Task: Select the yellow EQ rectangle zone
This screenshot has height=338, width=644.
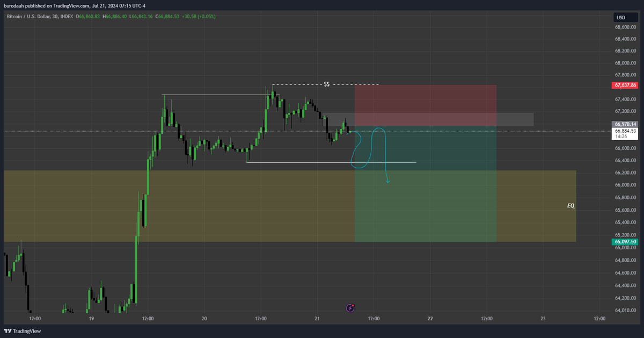Action: [290, 206]
